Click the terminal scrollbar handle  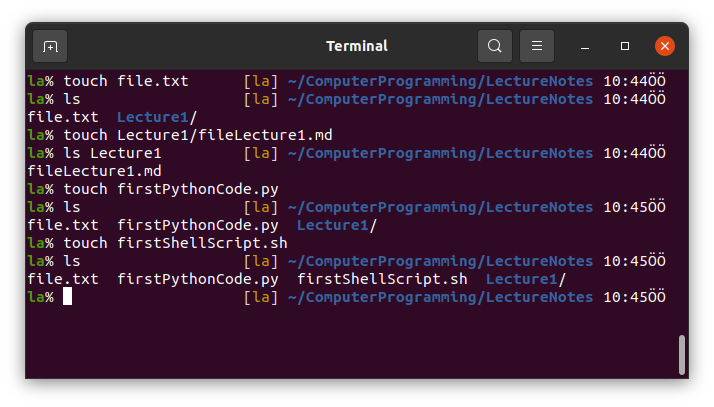(682, 354)
